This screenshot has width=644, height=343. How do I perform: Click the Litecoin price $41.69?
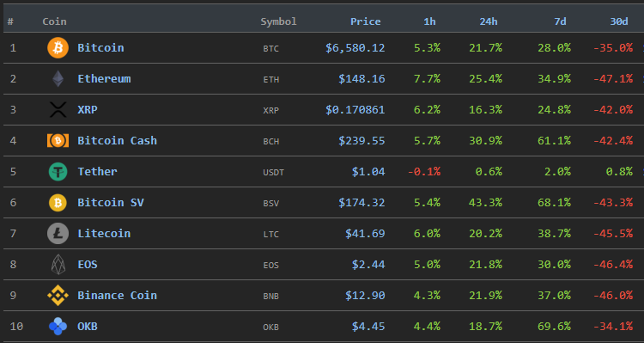click(365, 234)
